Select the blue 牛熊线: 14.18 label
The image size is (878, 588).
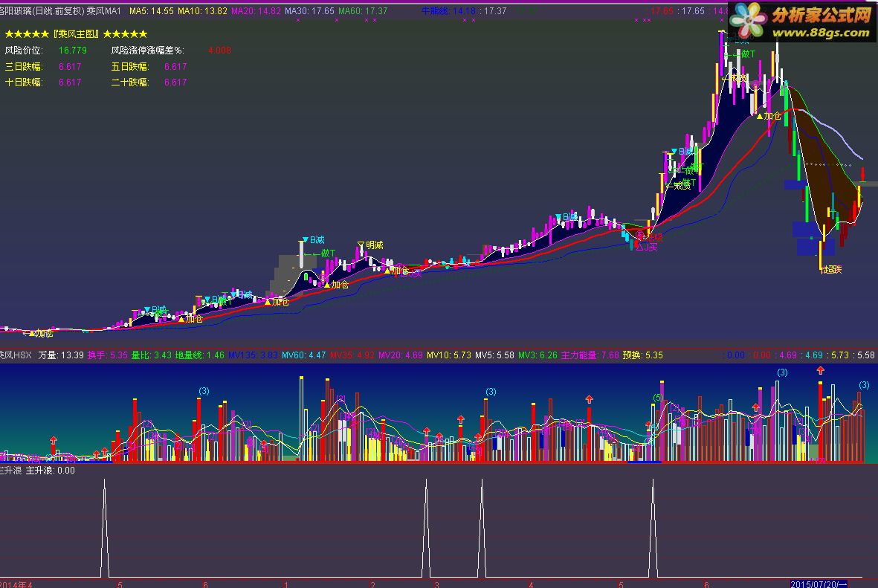pyautogui.click(x=449, y=10)
